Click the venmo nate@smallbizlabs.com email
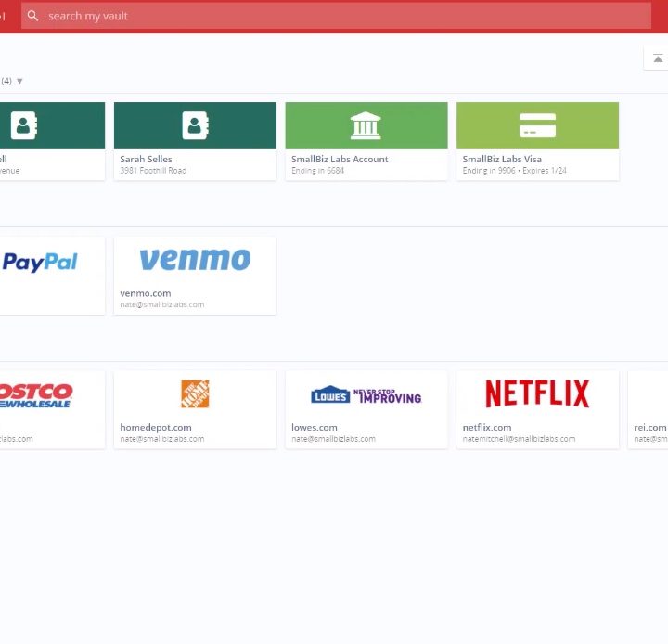Viewport: 668px width, 644px height. tap(161, 304)
